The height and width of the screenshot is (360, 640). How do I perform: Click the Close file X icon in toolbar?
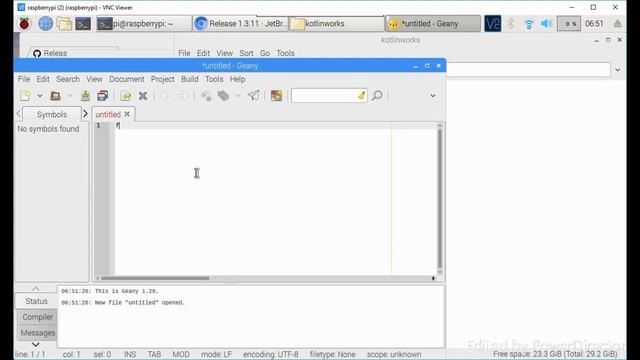[x=143, y=96]
